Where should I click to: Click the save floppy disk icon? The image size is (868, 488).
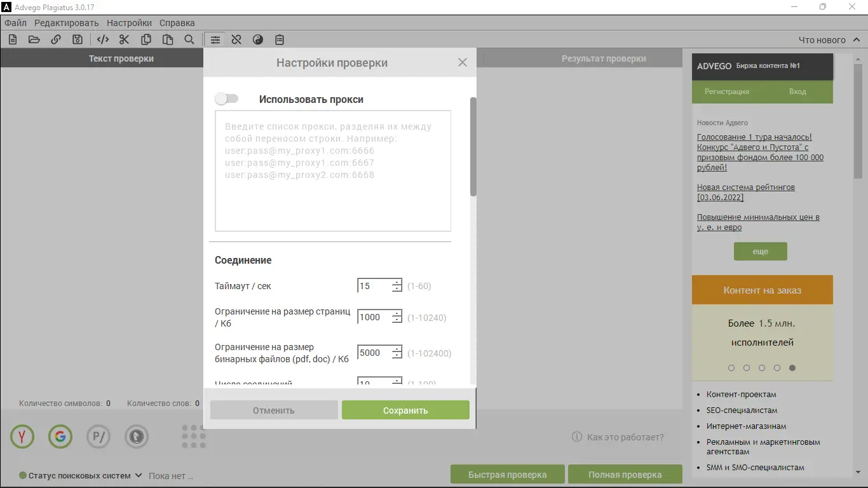tap(78, 39)
